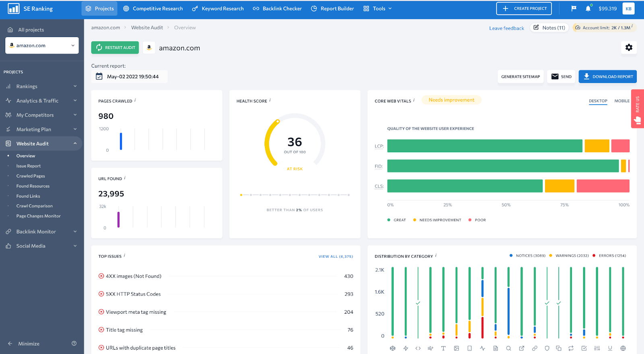Select Desktop tab in Core Web Vitals
Image resolution: width=644 pixels, height=354 pixels.
pos(598,101)
